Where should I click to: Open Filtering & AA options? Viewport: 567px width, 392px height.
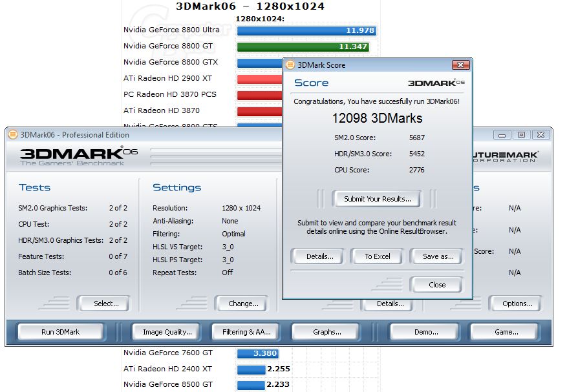pyautogui.click(x=246, y=332)
